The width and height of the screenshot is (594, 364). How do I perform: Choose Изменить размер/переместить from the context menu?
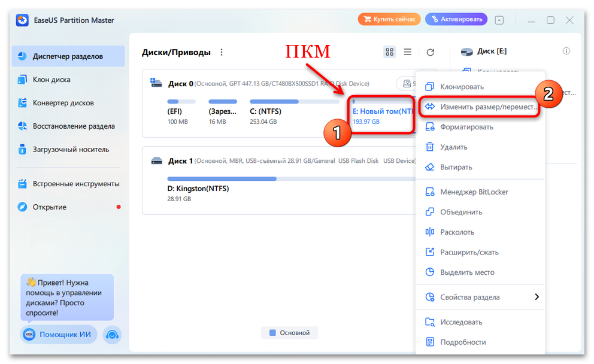[480, 107]
